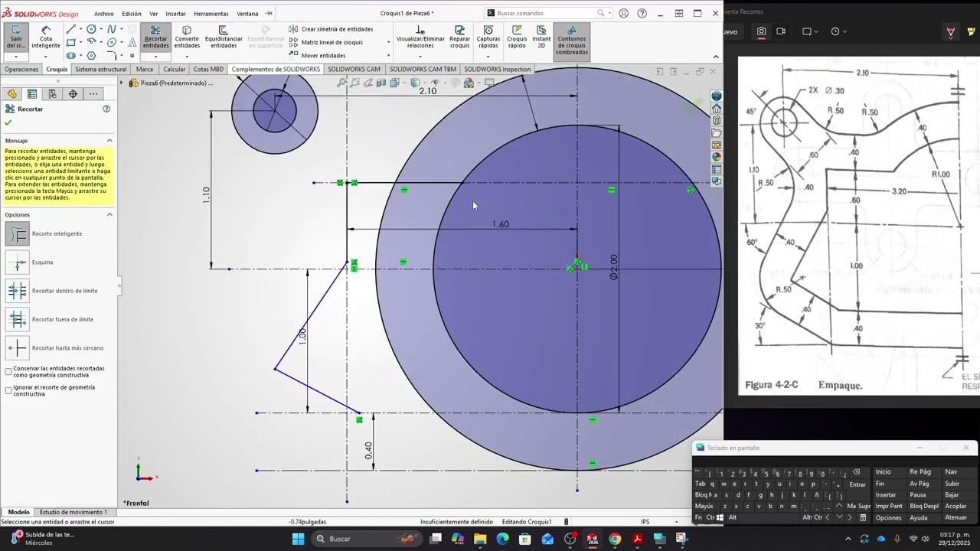Image resolution: width=980 pixels, height=551 pixels.
Task: Select Cota inteligente tool
Action: tap(46, 37)
